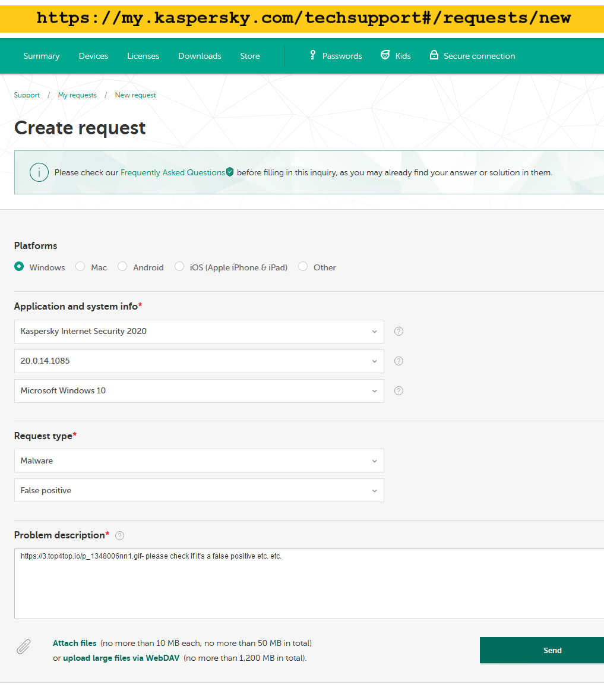Click help icon next to Problem description

pos(119,536)
